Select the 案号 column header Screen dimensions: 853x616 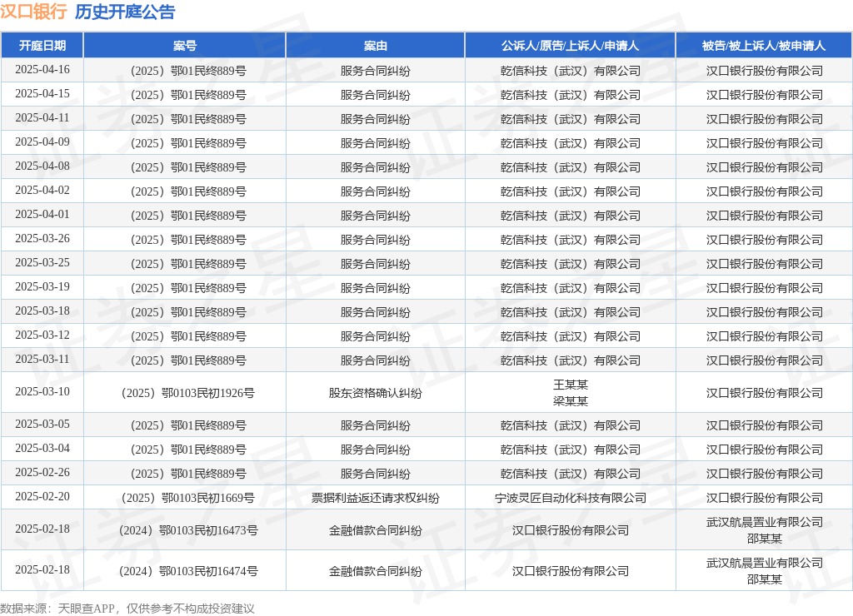pyautogui.click(x=185, y=46)
